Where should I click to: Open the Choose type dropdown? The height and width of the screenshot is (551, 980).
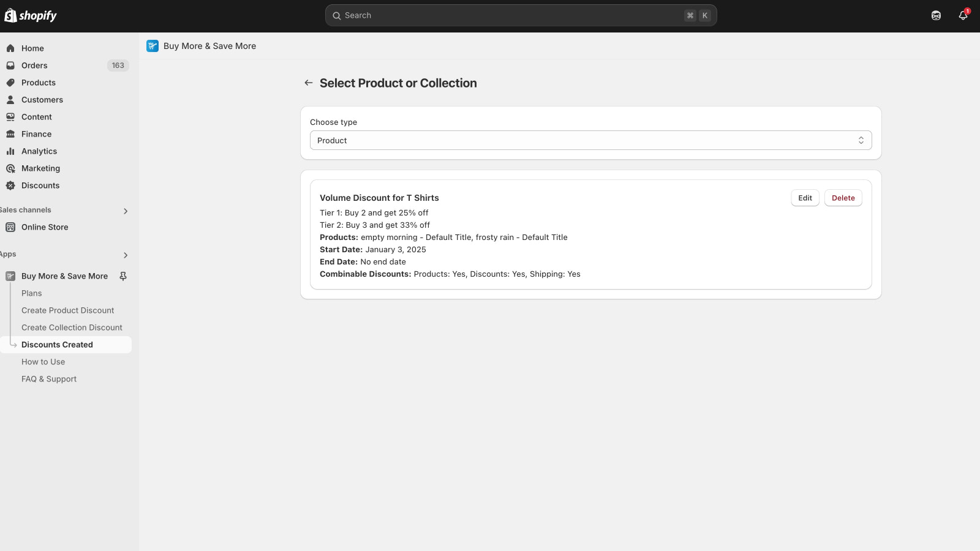point(590,140)
